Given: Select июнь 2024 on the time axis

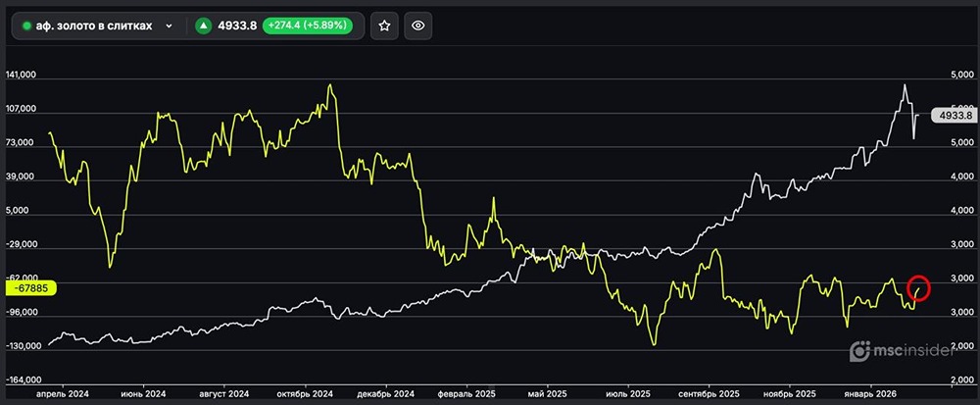Looking at the screenshot, I should 143,394.
